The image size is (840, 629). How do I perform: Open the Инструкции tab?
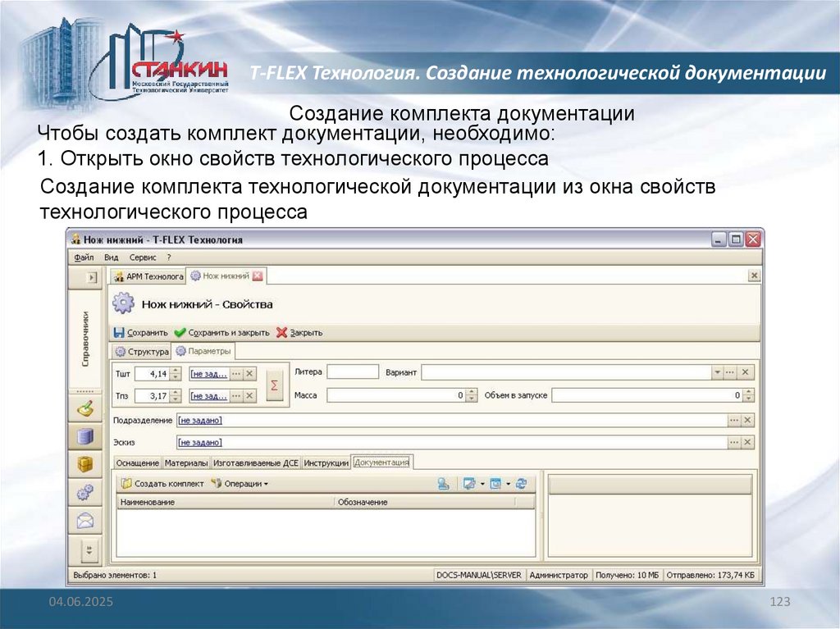[x=326, y=463]
